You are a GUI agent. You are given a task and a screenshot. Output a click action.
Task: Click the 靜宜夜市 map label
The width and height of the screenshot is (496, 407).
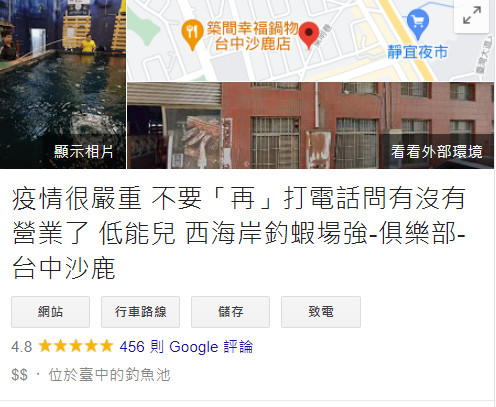pos(417,52)
